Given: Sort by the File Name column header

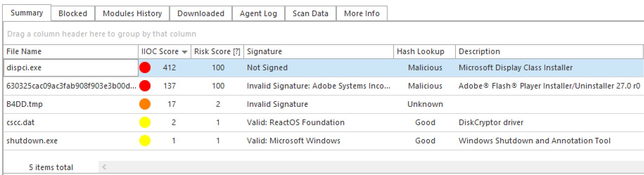Looking at the screenshot, I should tap(24, 52).
